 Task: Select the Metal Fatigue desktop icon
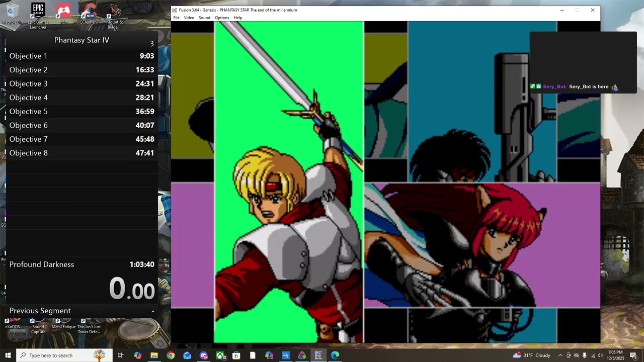[x=63, y=324]
